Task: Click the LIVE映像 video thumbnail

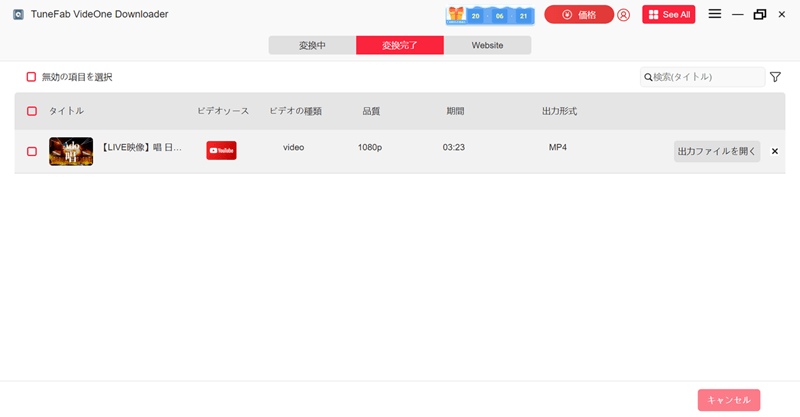Action: (71, 151)
